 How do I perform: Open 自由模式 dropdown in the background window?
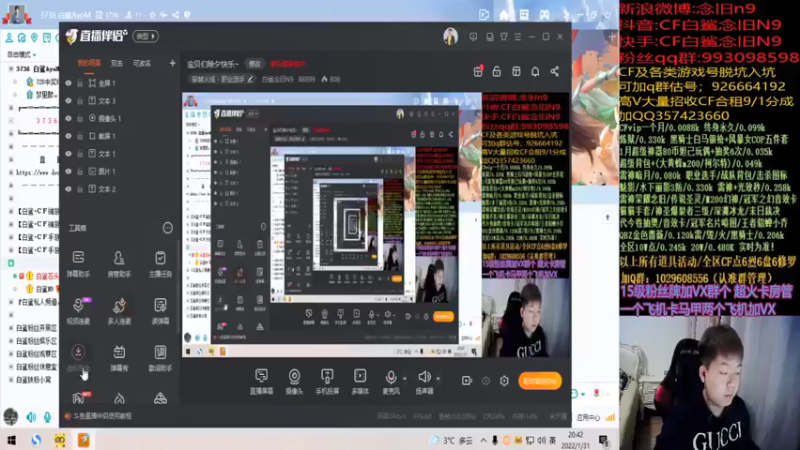click(x=21, y=54)
